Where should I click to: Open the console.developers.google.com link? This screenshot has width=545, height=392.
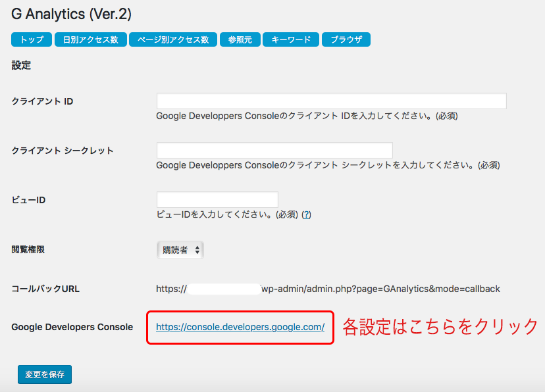pos(240,326)
